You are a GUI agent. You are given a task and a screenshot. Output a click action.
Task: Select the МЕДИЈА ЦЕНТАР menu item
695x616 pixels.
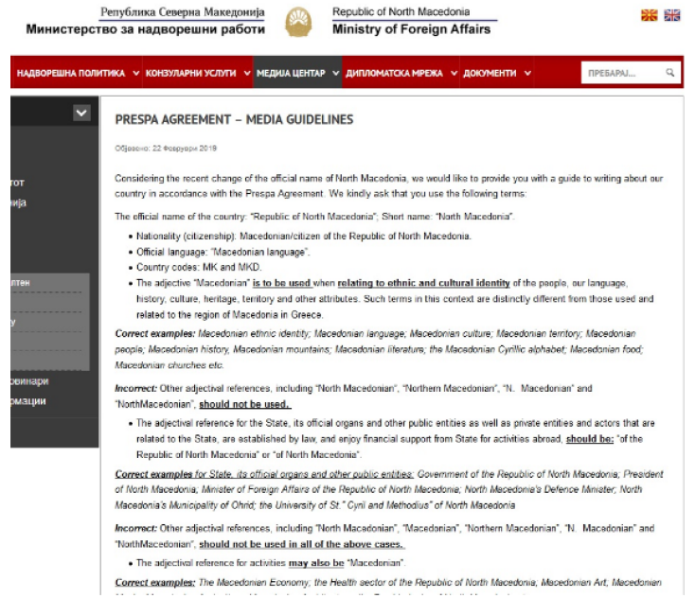(290, 73)
